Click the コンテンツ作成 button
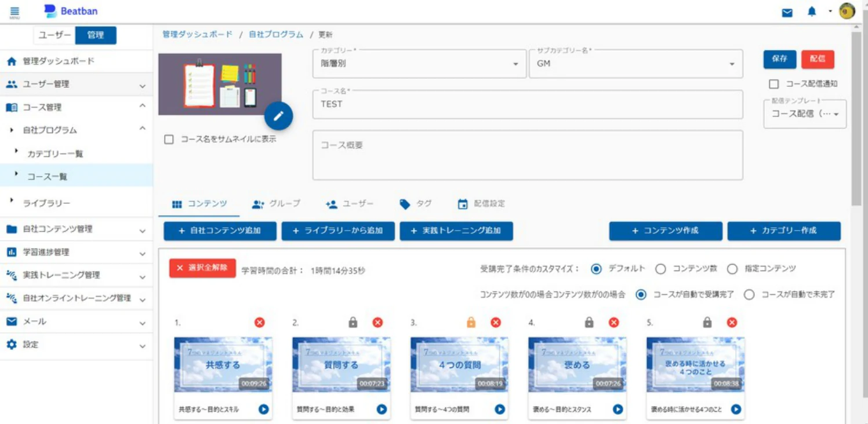The height and width of the screenshot is (424, 868). point(666,231)
